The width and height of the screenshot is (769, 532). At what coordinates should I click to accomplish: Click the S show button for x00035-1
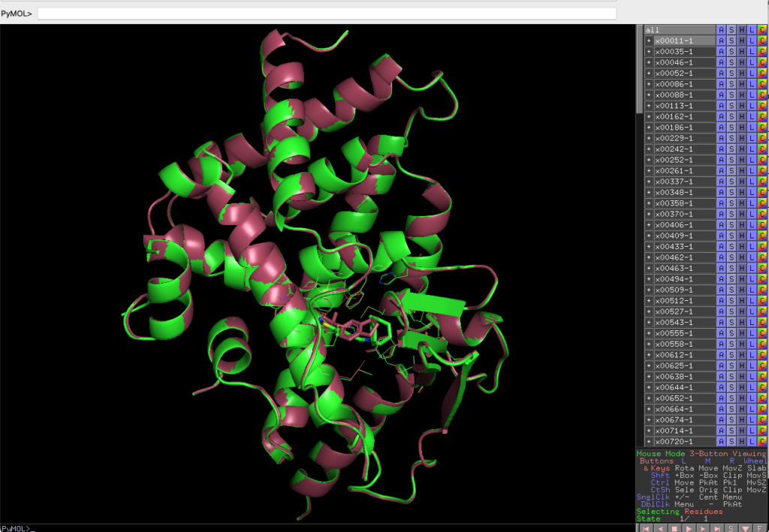click(731, 52)
